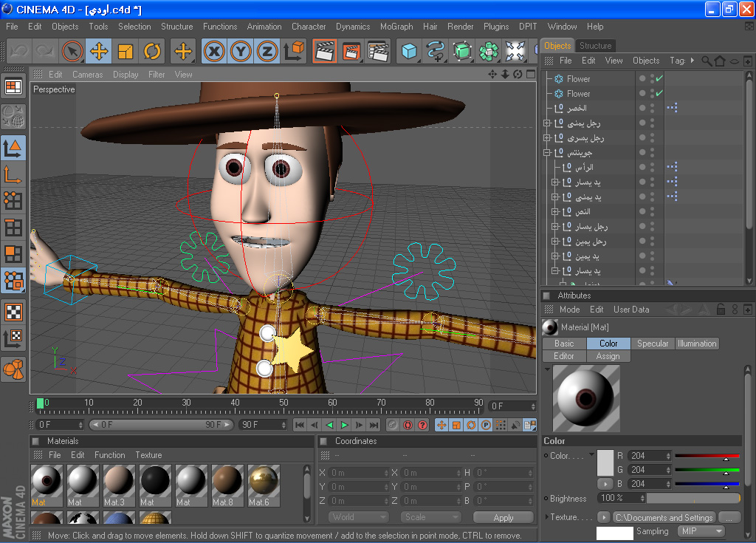
Task: Toggle visibility dot of النص object
Action: pyautogui.click(x=642, y=211)
